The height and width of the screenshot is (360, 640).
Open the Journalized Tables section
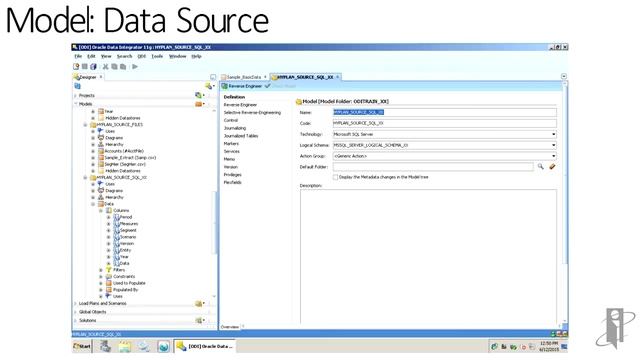coord(241,136)
